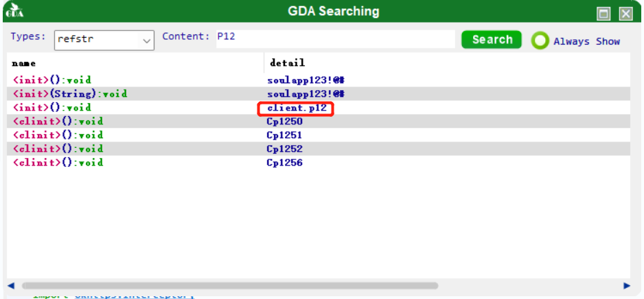Viewport: 644px width, 299px height.
Task: Open the Types dropdown showing refstr
Action: pyautogui.click(x=104, y=41)
